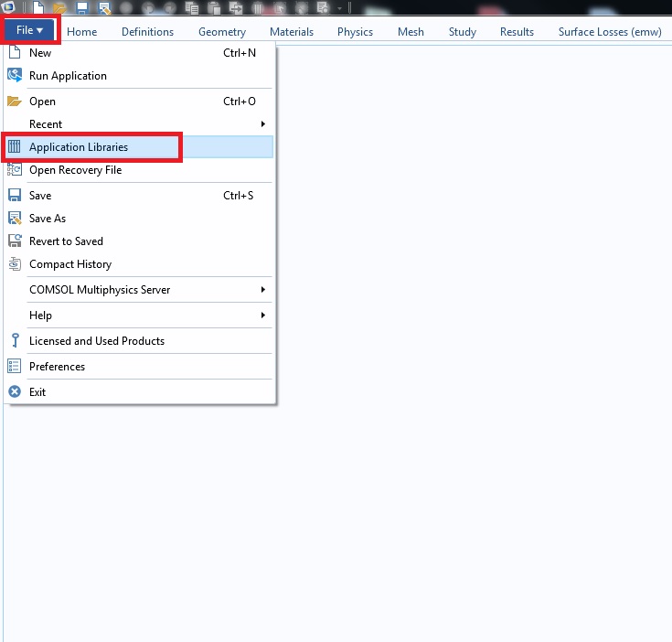672x642 pixels.
Task: Click the New document icon in File menu
Action: point(15,53)
